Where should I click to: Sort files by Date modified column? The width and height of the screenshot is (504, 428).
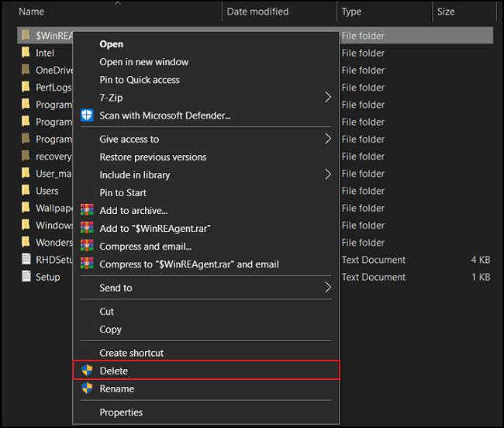pos(257,12)
